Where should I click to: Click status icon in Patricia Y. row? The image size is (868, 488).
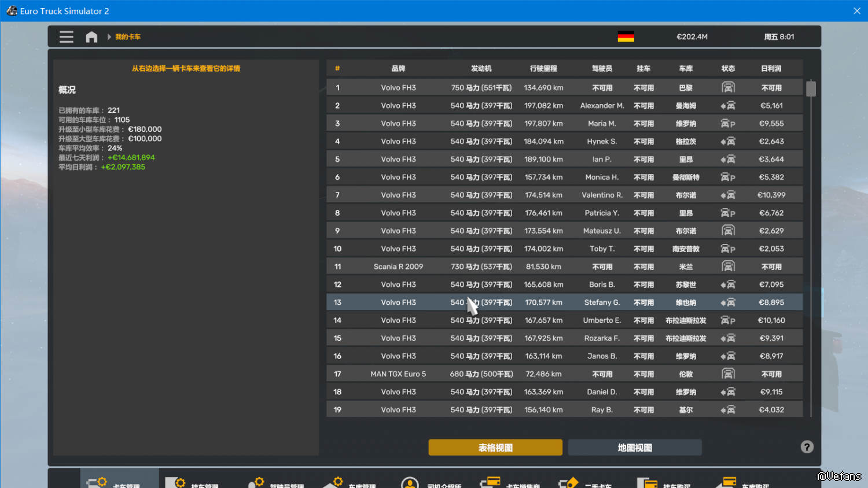pos(728,213)
